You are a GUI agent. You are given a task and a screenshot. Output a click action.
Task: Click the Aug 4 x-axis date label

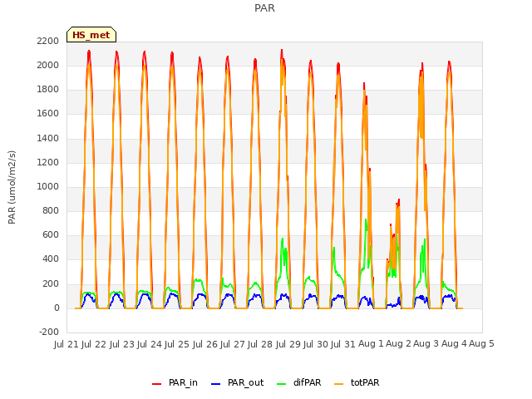tap(454, 344)
